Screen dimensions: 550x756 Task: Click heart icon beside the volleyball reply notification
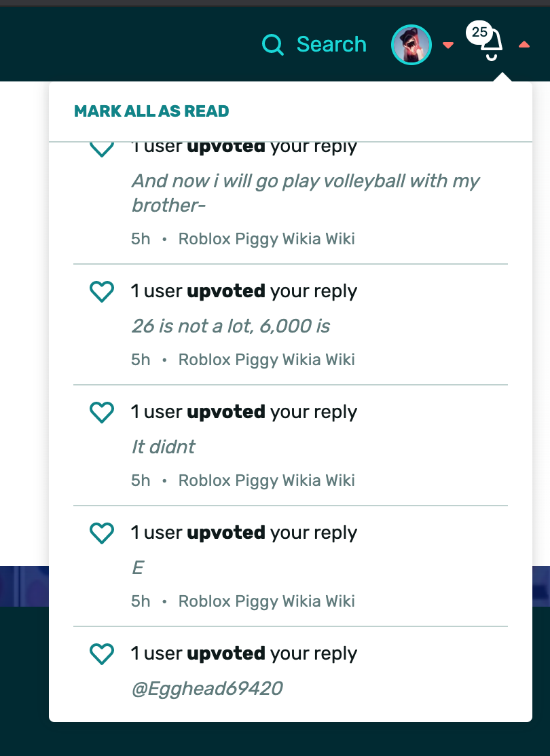pyautogui.click(x=102, y=148)
